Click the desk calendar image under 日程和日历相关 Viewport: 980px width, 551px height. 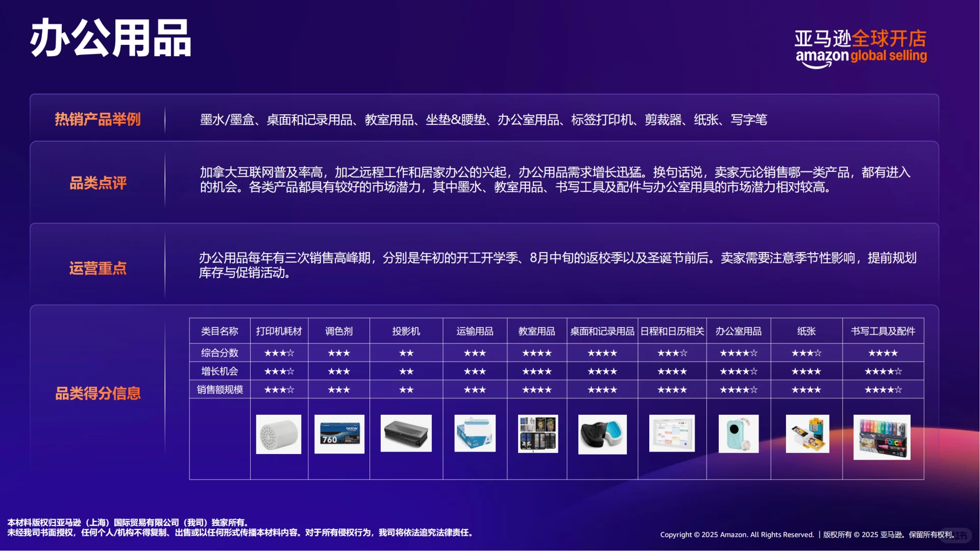click(x=671, y=434)
